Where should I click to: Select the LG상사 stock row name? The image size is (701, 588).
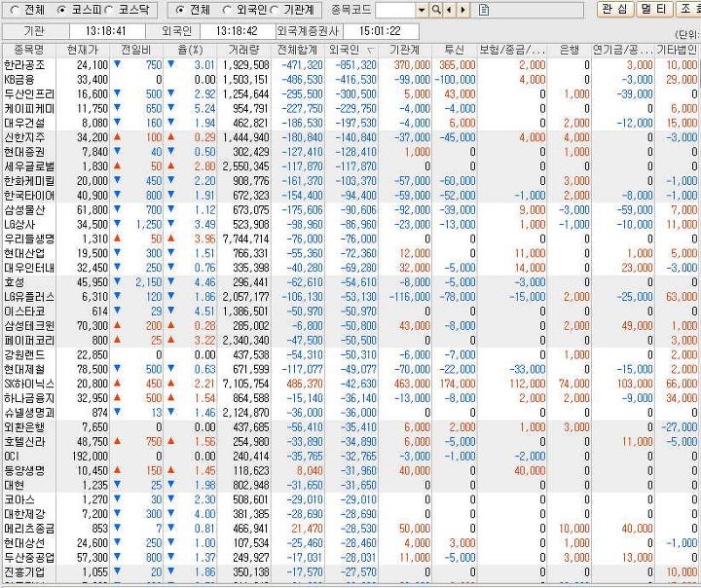click(19, 225)
